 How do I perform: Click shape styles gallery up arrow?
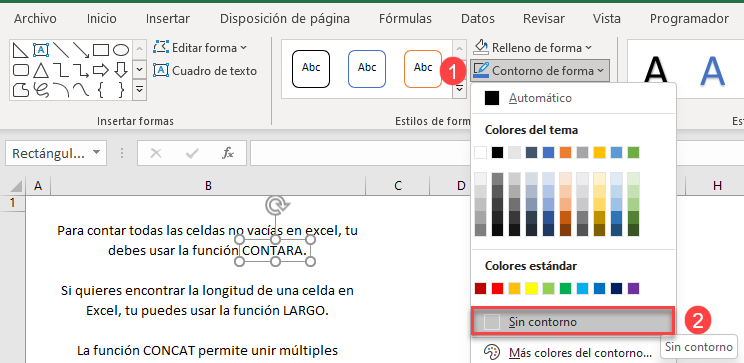point(459,48)
